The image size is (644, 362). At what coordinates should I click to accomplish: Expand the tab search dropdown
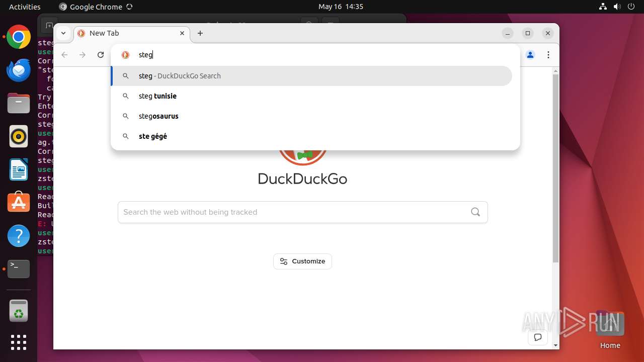click(63, 33)
